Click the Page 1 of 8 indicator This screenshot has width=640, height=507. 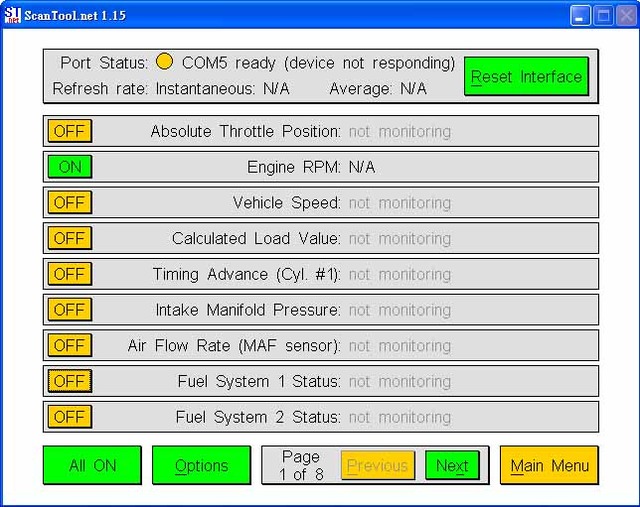click(x=300, y=465)
